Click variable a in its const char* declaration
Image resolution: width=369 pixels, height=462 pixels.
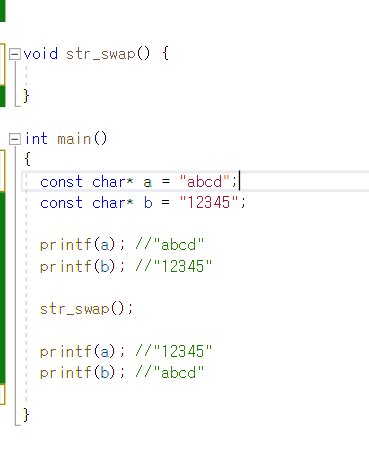click(148, 183)
